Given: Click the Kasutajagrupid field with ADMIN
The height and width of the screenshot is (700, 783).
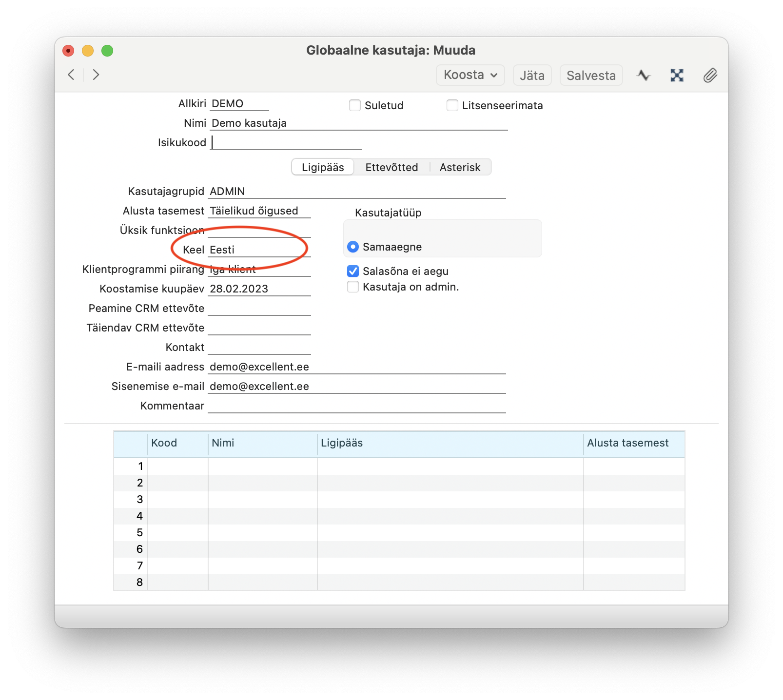Looking at the screenshot, I should tap(357, 192).
